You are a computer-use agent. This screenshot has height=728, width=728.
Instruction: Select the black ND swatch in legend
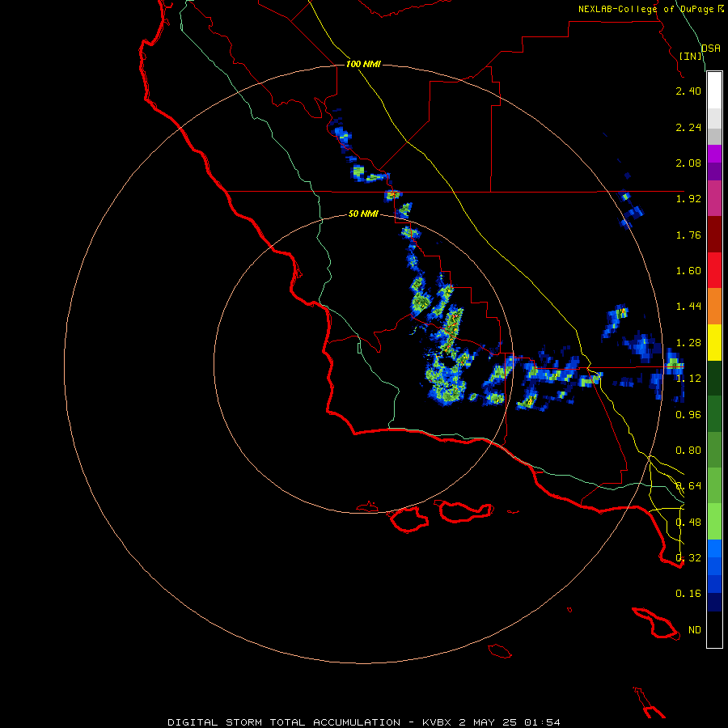[714, 629]
